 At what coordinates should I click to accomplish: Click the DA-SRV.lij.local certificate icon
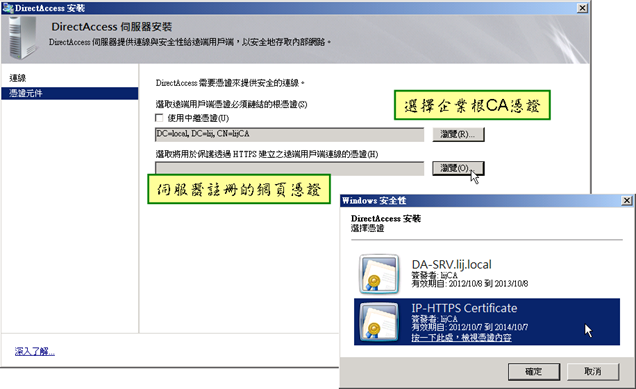click(379, 274)
